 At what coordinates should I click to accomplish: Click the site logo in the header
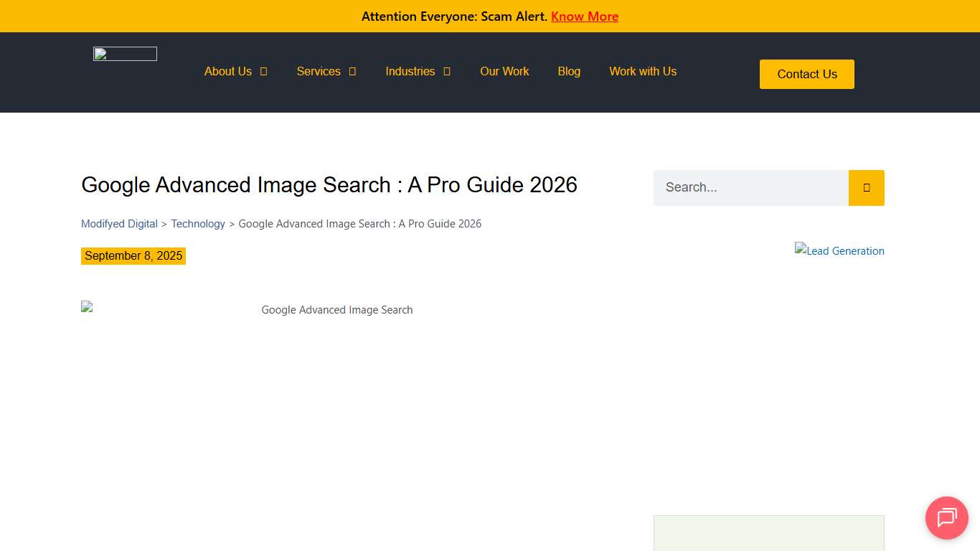pos(124,53)
